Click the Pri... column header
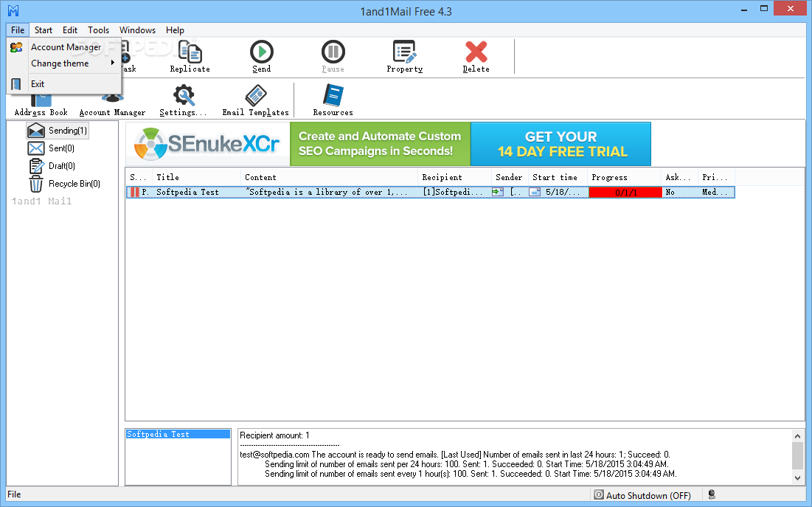This screenshot has width=812, height=507. coord(716,177)
